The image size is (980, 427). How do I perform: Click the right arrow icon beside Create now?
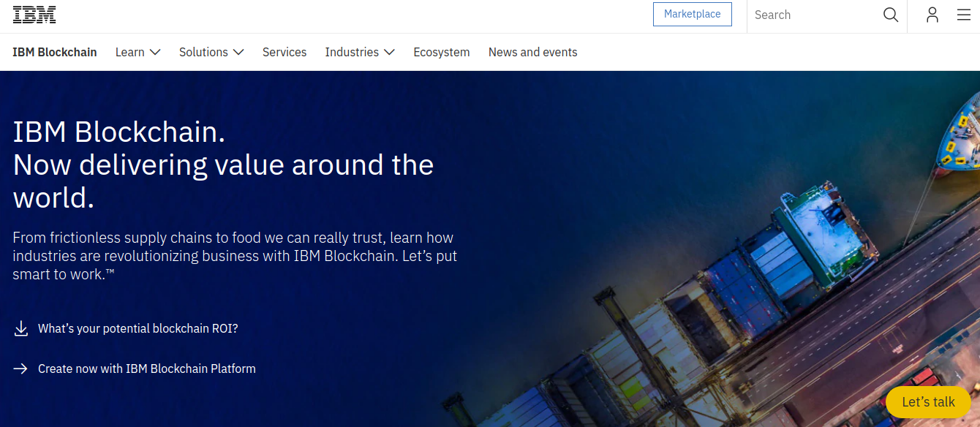[x=20, y=369]
